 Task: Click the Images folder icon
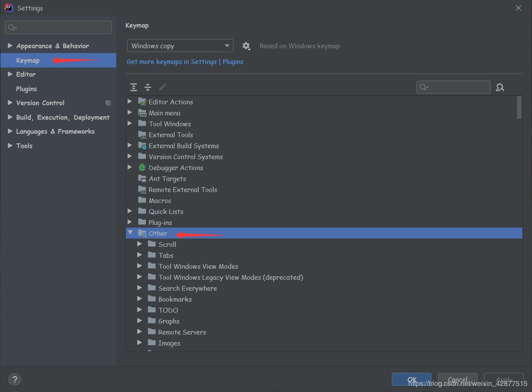click(x=152, y=343)
